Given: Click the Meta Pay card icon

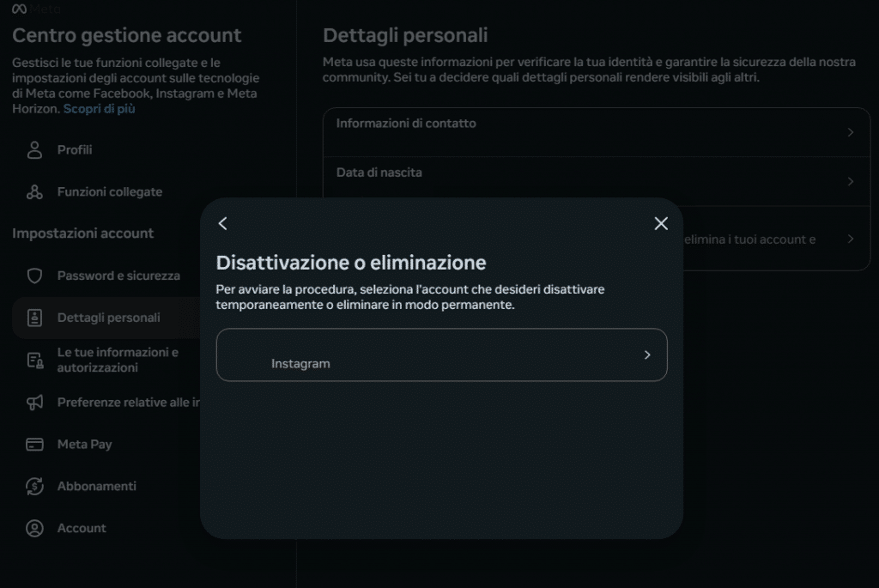Looking at the screenshot, I should [x=34, y=444].
